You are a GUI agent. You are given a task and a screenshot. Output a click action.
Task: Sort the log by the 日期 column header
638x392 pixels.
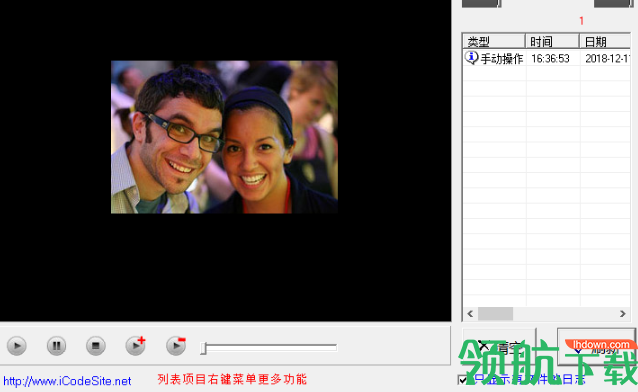point(605,41)
